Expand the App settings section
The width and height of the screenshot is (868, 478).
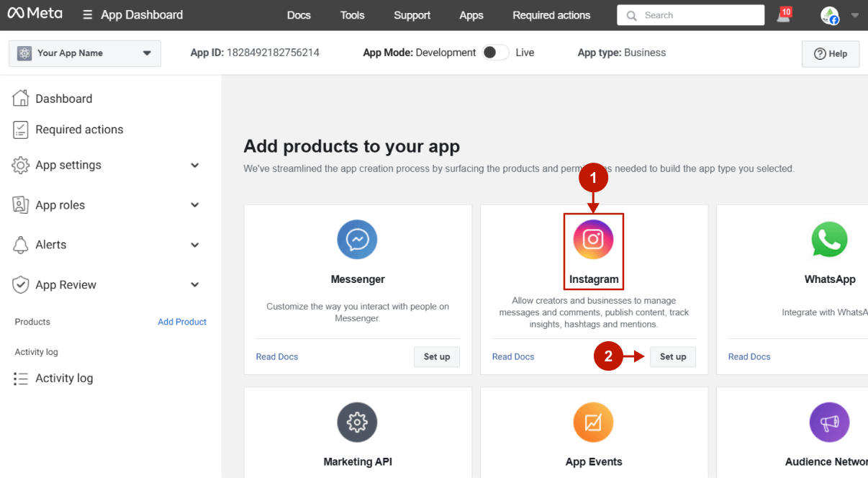pyautogui.click(x=194, y=165)
